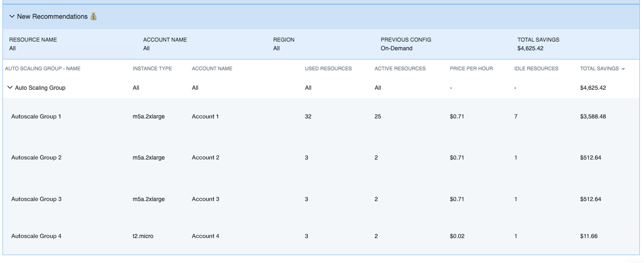This screenshot has width=644, height=263.
Task: Click the Auto Scaling Group summary row label
Action: pyautogui.click(x=40, y=88)
